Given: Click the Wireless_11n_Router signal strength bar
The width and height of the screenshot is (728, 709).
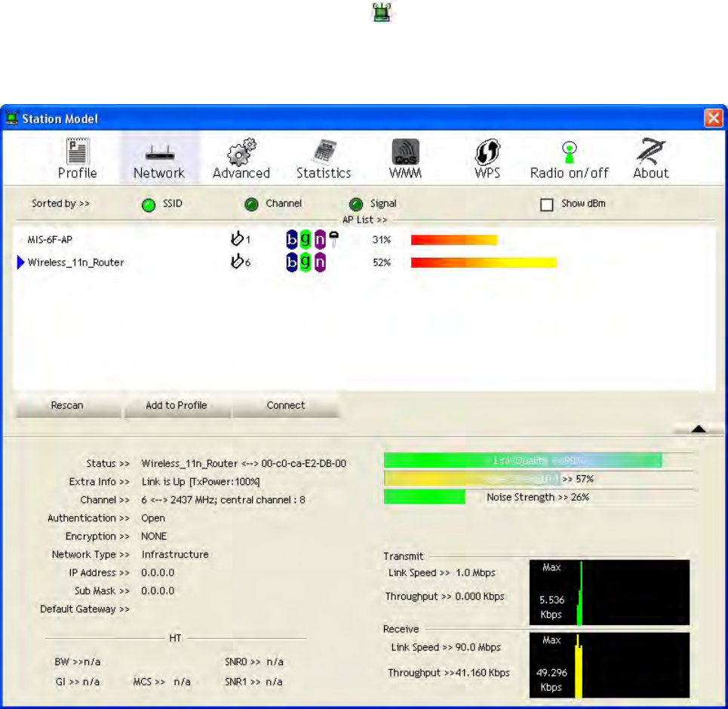Looking at the screenshot, I should (x=484, y=262).
